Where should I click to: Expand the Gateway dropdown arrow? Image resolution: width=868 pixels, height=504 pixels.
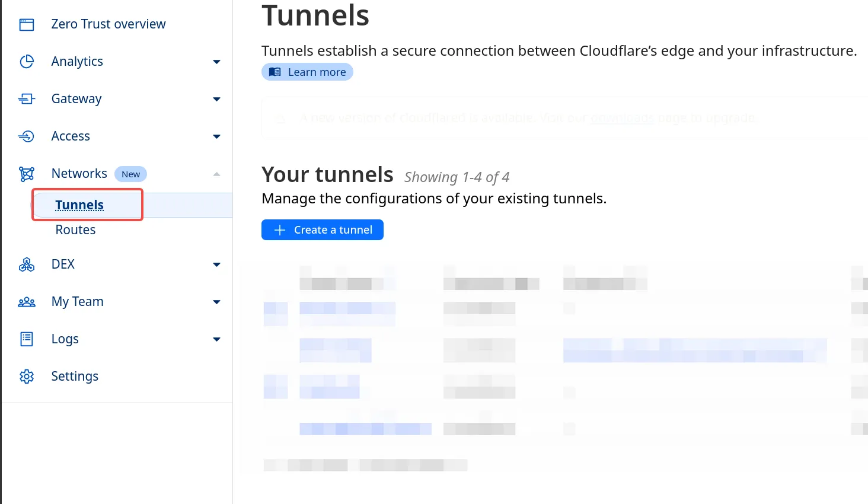[x=216, y=99]
